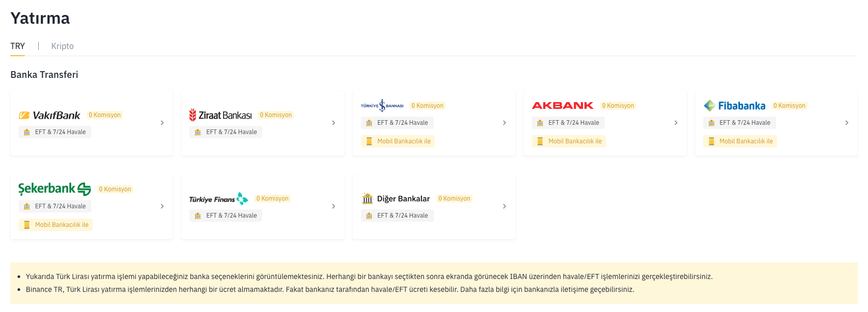The image size is (868, 312).
Task: Enable Mobil Bankacılık ile for Şekerbank
Action: click(x=55, y=224)
